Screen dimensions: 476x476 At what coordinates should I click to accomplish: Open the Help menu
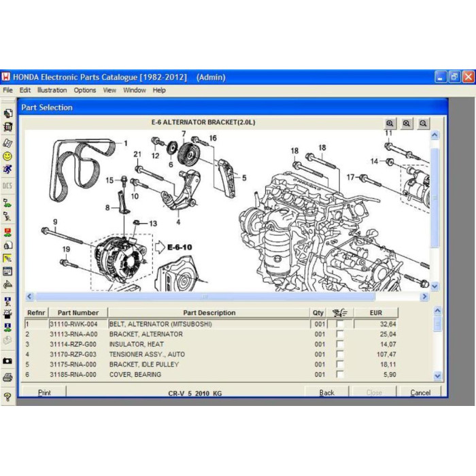coord(159,90)
